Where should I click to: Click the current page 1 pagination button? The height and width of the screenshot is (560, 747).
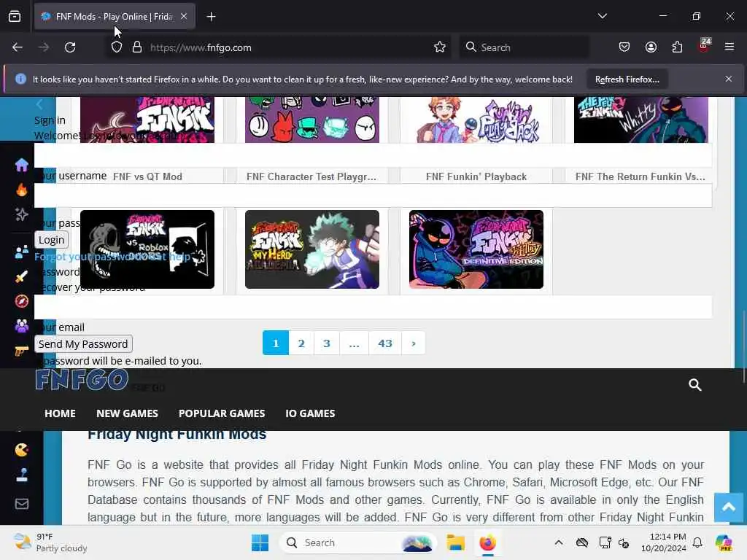275,343
